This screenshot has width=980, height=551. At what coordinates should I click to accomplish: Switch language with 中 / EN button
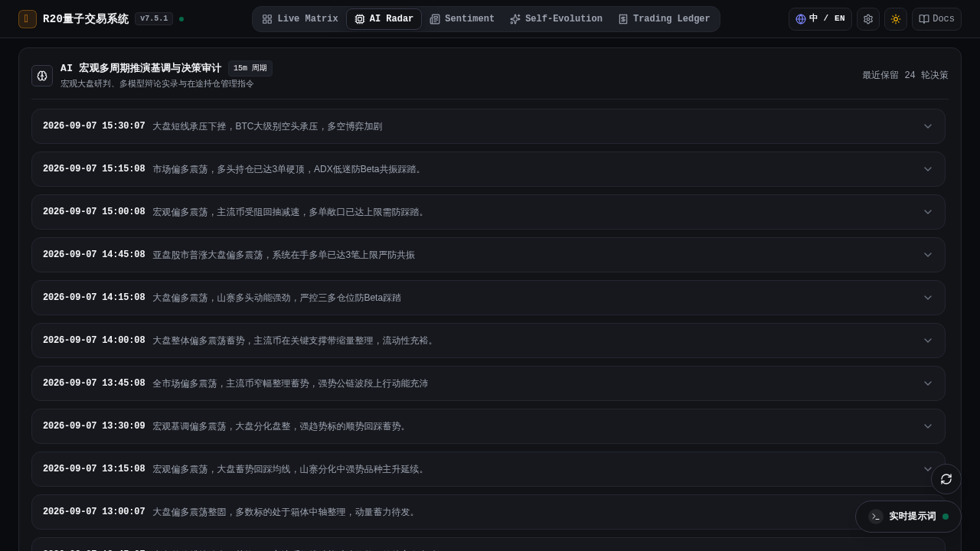pyautogui.click(x=820, y=19)
